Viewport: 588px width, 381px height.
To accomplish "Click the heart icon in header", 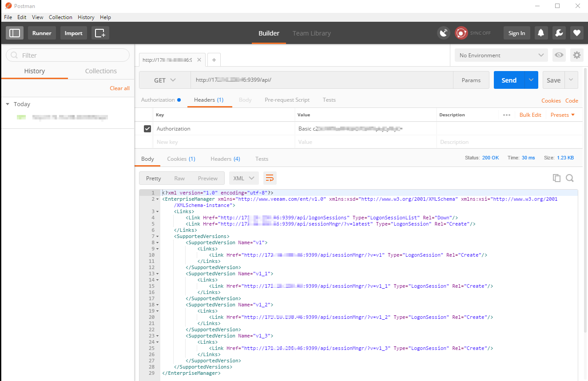I will (577, 33).
